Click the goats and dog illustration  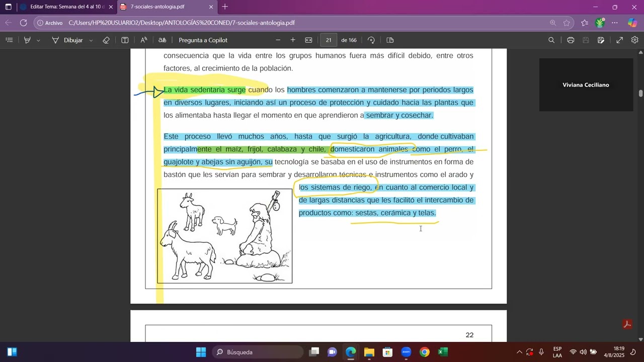(x=224, y=236)
